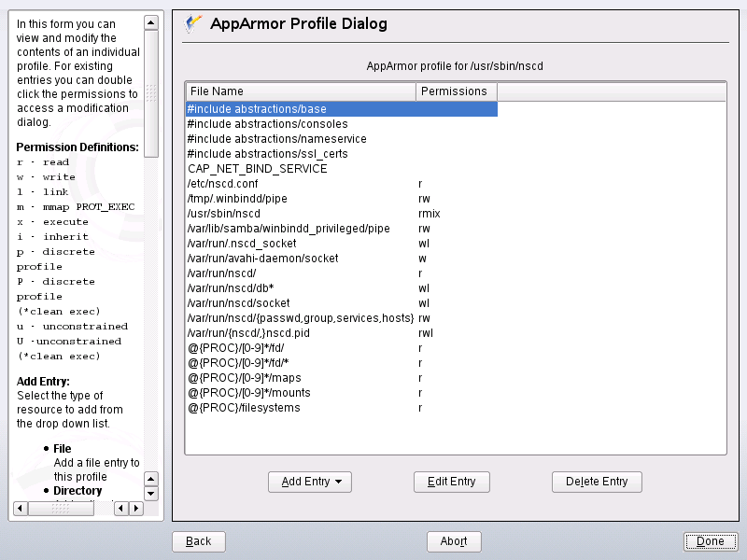Click the AppArmor wand icon in the dialog header
747x560 pixels.
click(191, 23)
